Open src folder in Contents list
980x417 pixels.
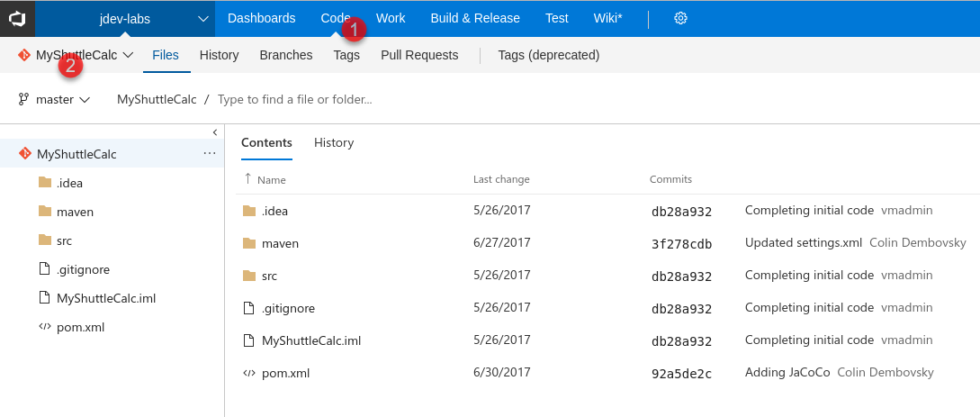[269, 276]
